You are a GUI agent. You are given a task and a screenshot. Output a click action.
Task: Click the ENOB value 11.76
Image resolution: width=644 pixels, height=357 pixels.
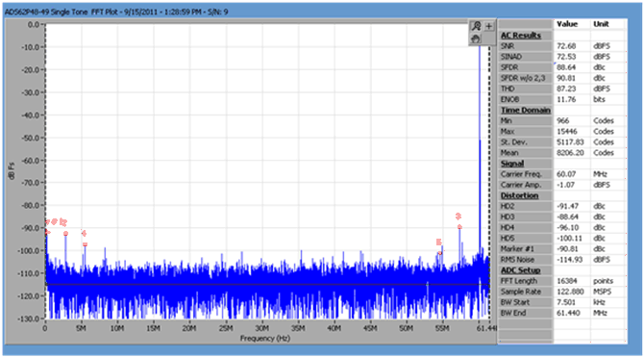coord(566,99)
